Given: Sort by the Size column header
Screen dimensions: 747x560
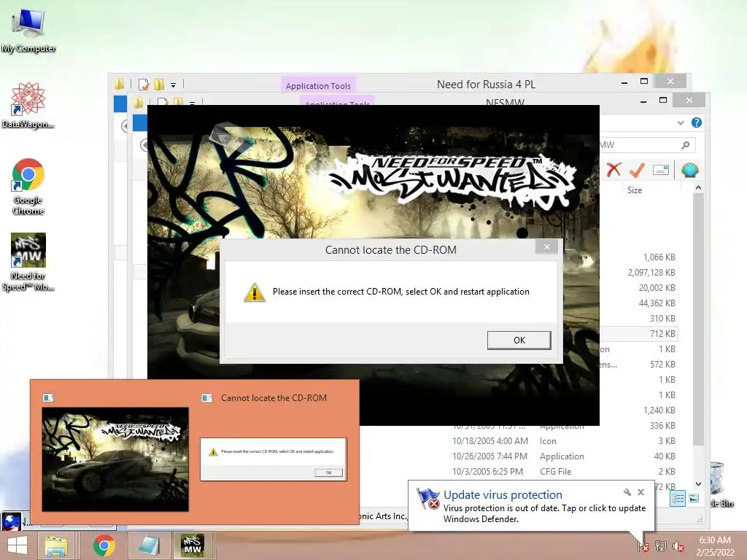Looking at the screenshot, I should (x=635, y=190).
